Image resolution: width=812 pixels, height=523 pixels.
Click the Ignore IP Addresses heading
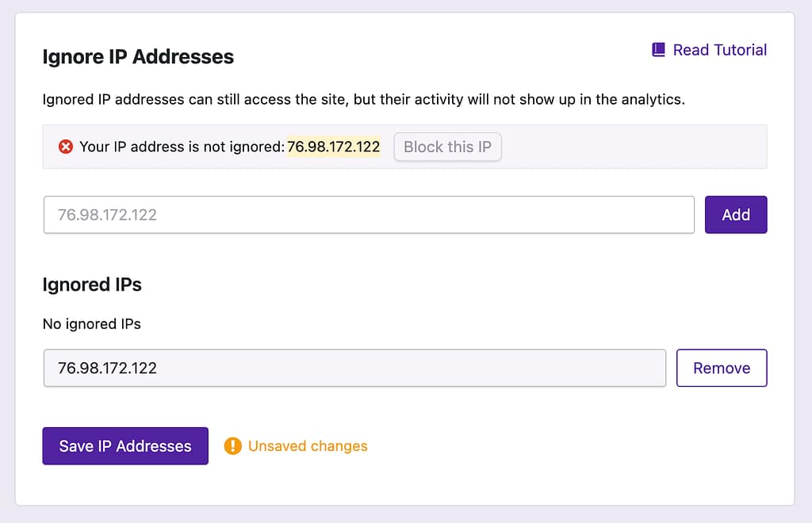tap(138, 57)
